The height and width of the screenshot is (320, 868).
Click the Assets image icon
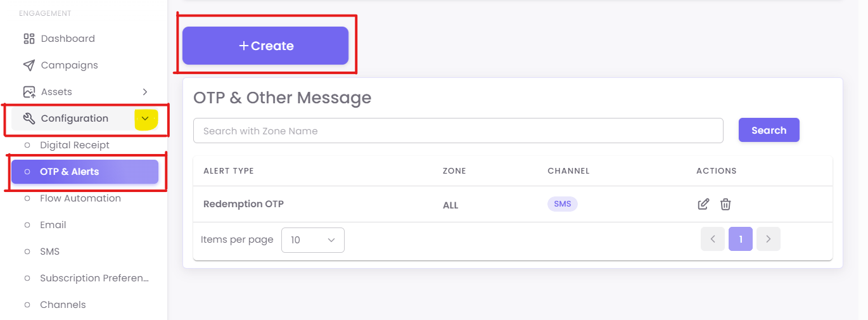click(x=29, y=92)
